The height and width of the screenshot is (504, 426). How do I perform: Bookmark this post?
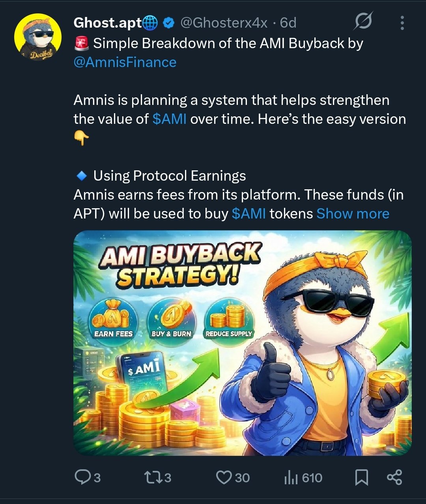[x=362, y=478]
